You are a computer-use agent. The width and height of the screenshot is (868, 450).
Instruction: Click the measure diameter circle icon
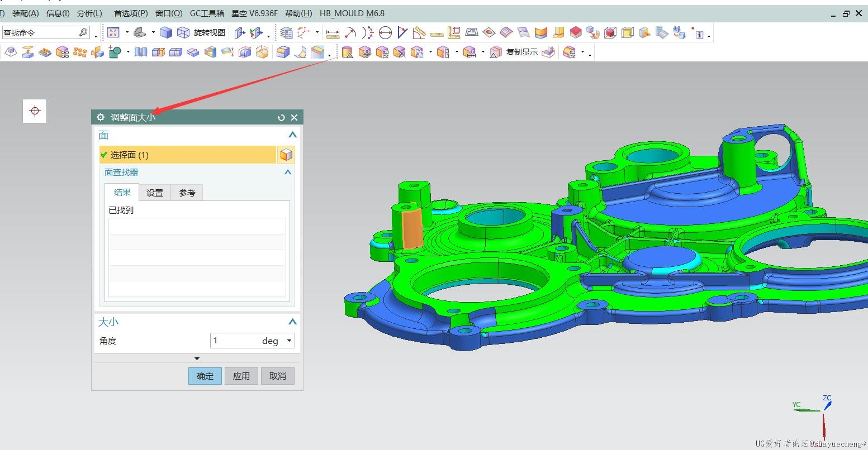(x=385, y=33)
